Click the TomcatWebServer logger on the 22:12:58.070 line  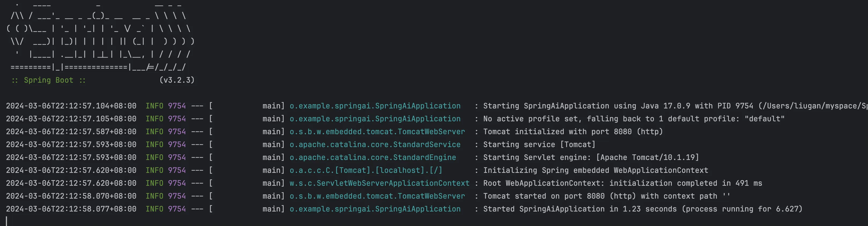[377, 196]
